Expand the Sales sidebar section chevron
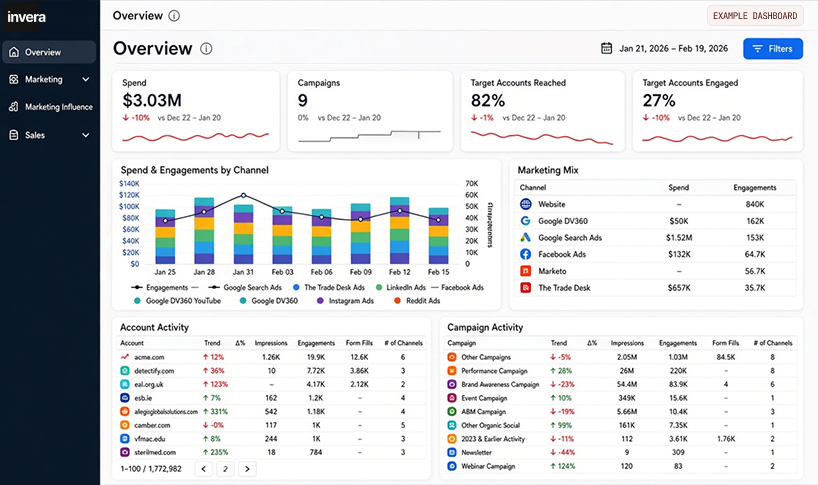 [86, 135]
